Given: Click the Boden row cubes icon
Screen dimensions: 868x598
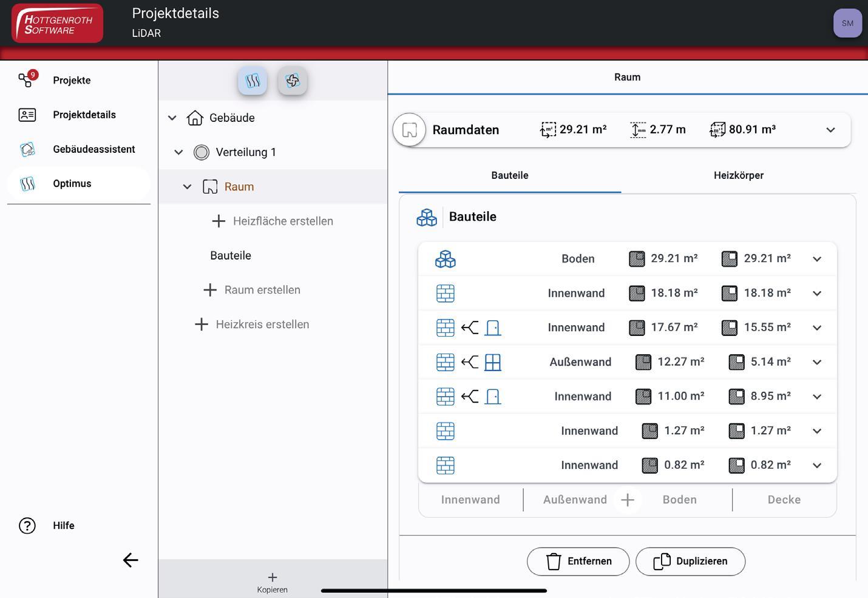Looking at the screenshot, I should (x=446, y=259).
